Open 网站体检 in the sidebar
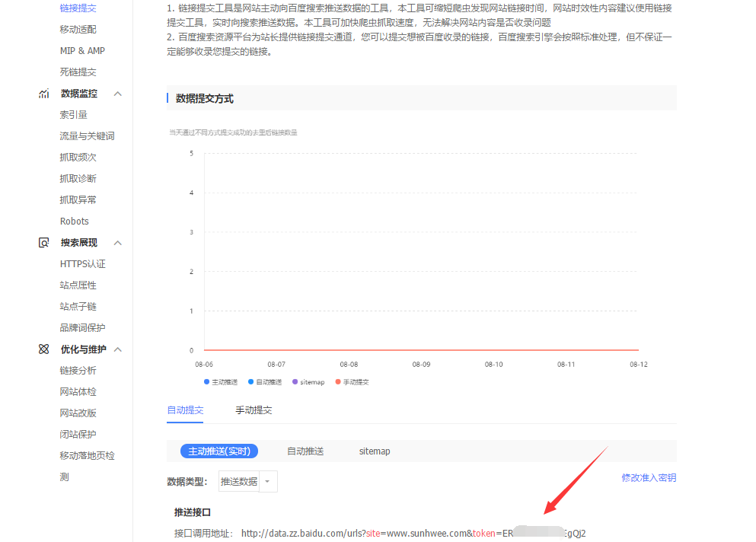This screenshot has height=542, width=756. [x=78, y=391]
